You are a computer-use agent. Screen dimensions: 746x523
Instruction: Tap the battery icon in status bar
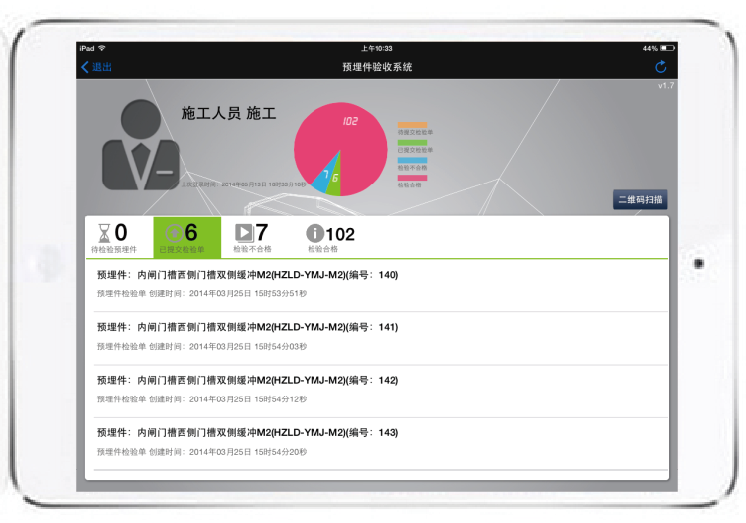tap(667, 48)
